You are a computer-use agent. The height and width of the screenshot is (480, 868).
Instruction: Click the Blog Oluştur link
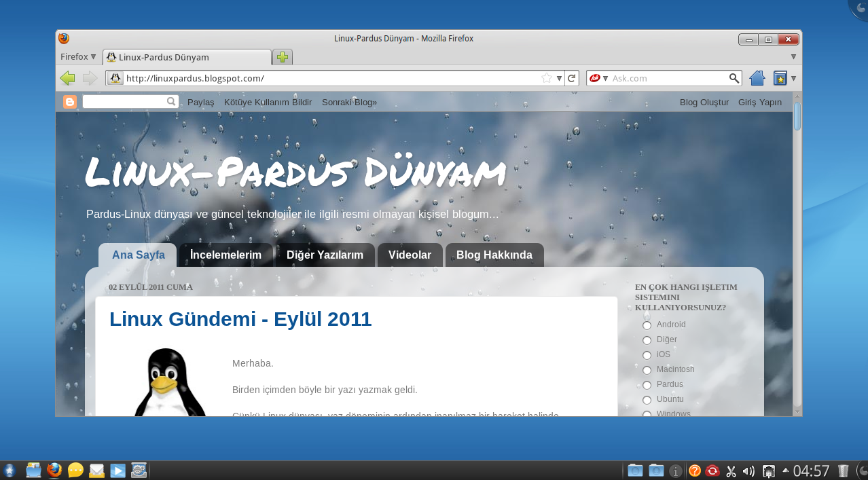(x=704, y=102)
